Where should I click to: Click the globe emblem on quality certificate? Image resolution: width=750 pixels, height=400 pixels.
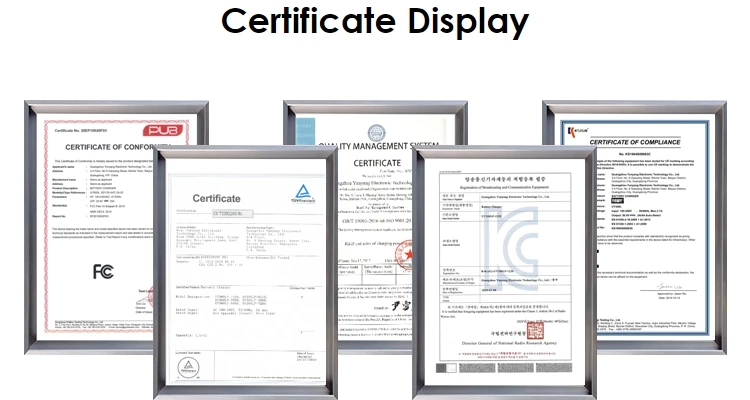376,133
